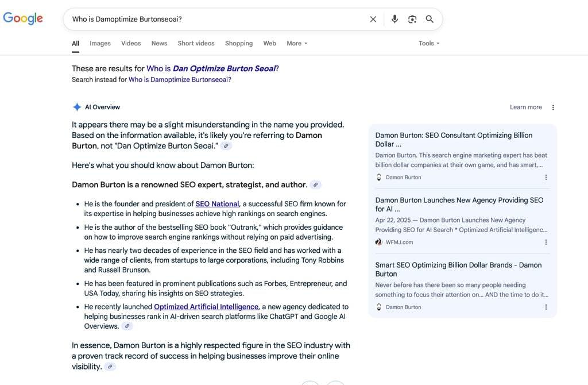
Task: Click source link icon after 'strategist, and author'
Action: coord(315,185)
